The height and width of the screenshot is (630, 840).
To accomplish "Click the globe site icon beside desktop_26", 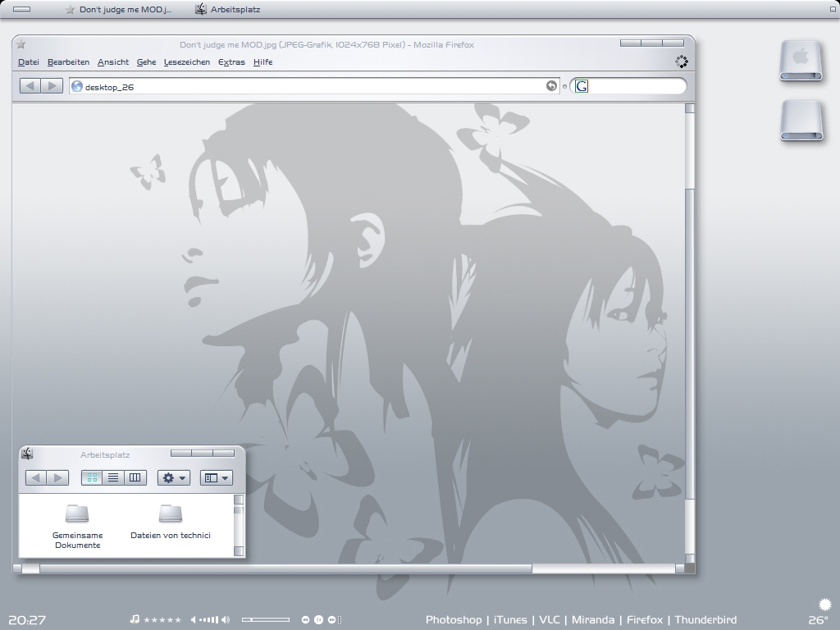I will [77, 86].
